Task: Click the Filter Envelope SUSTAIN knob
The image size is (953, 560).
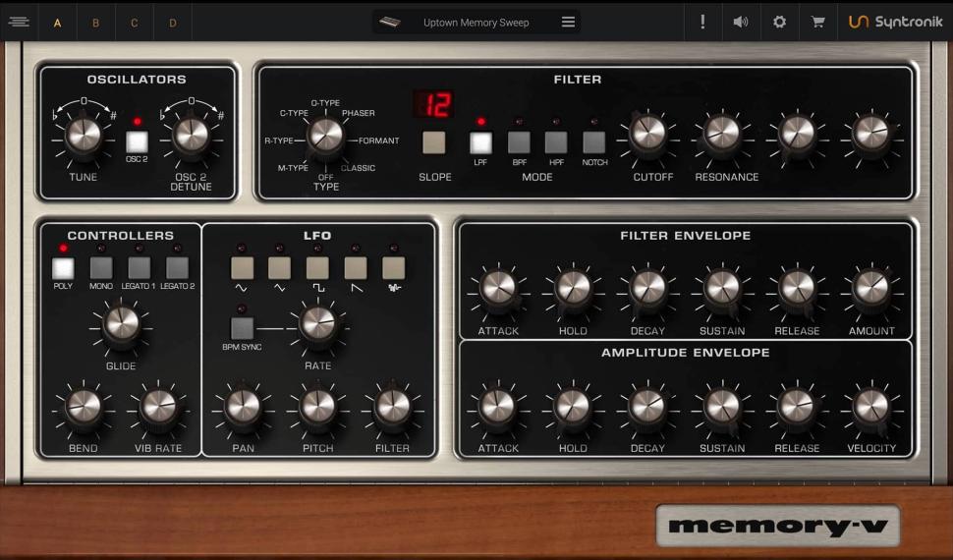Action: (x=722, y=289)
